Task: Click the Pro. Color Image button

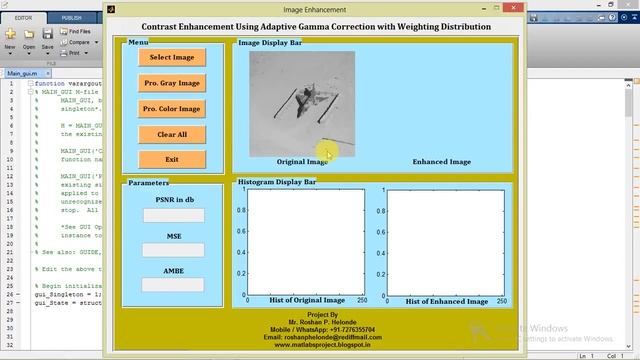Action: coord(171,109)
